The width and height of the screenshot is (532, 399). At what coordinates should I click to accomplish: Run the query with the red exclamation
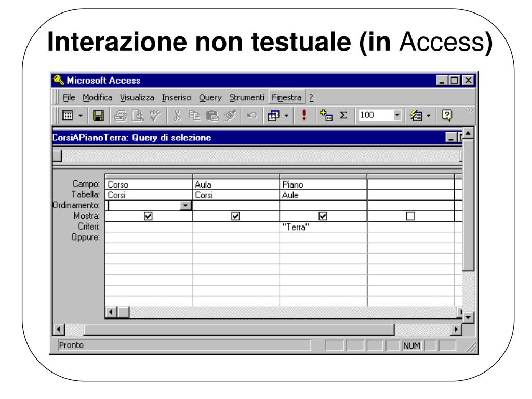point(304,115)
